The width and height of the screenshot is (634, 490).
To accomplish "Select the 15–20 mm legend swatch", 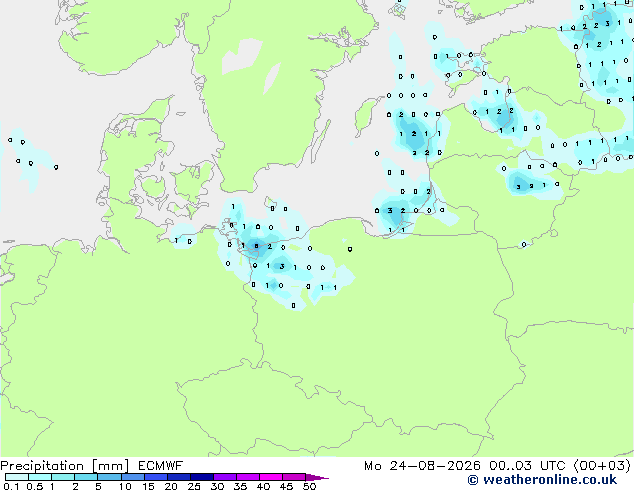I will tap(155, 477).
